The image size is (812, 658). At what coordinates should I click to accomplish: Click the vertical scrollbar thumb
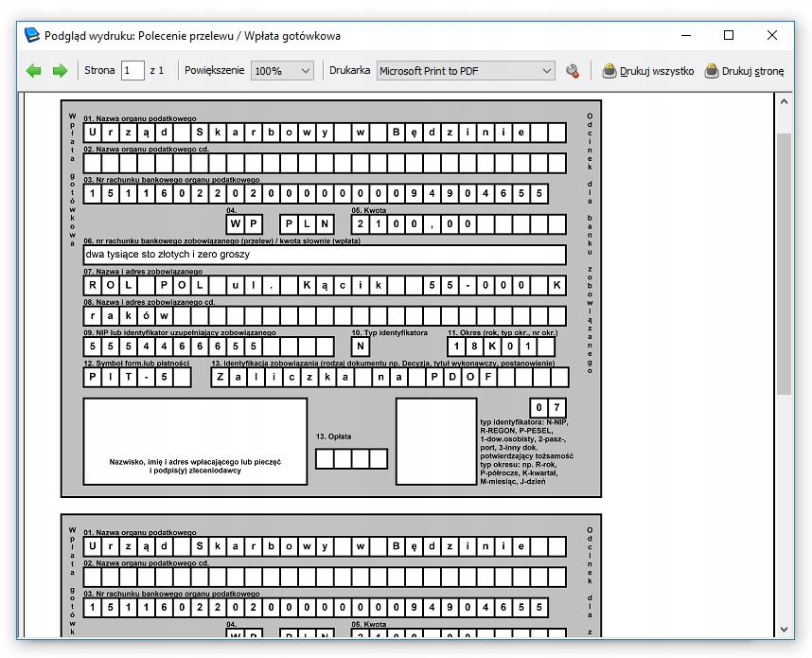[784, 263]
